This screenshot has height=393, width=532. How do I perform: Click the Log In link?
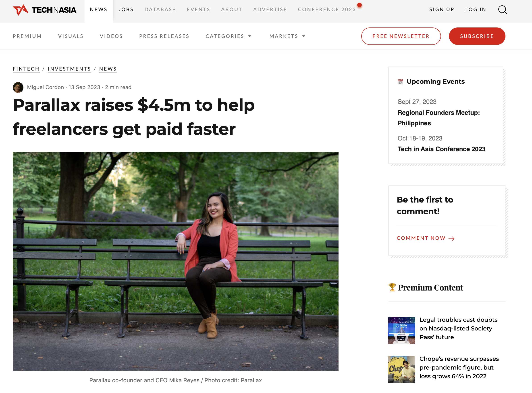(476, 10)
